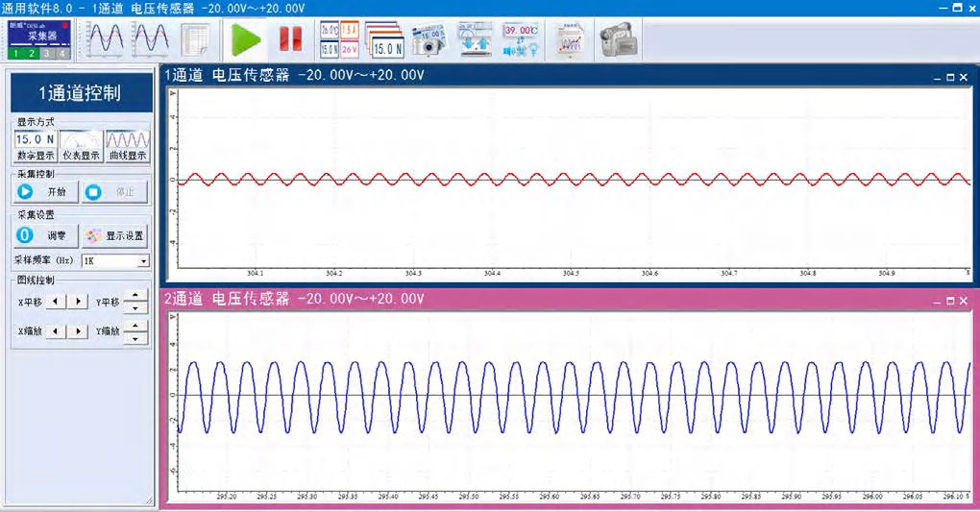Click the report chart document icon
This screenshot has width=980, height=512.
(570, 39)
